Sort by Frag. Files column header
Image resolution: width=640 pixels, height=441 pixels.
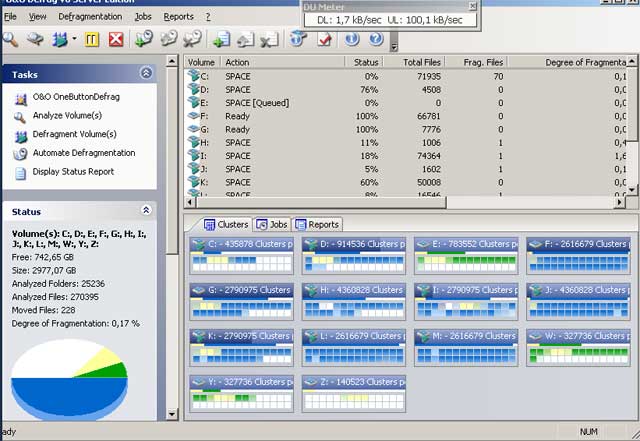476,62
